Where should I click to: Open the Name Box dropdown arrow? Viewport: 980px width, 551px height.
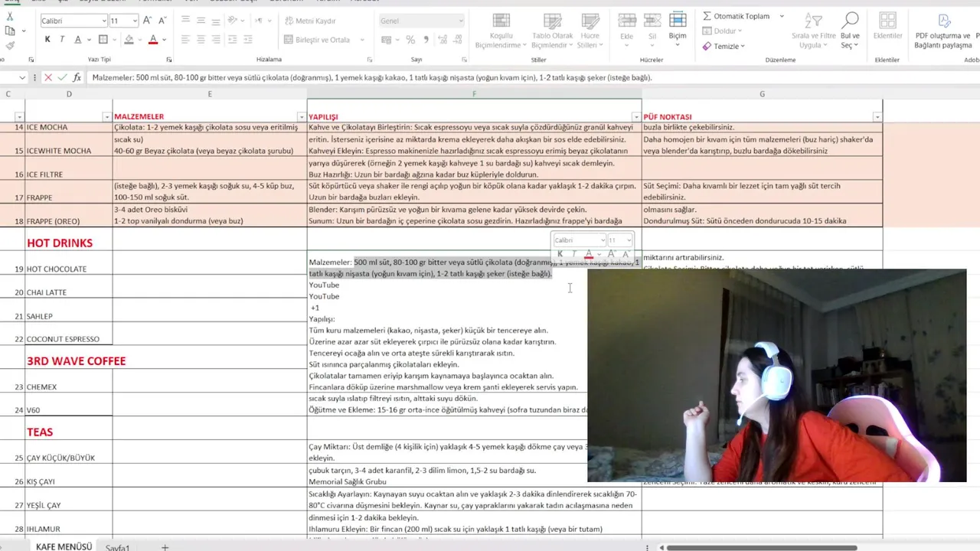tap(22, 77)
